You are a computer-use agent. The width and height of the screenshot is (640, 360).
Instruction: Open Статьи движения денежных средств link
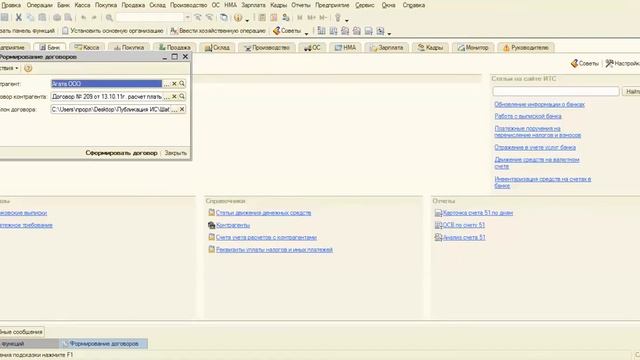click(x=263, y=213)
